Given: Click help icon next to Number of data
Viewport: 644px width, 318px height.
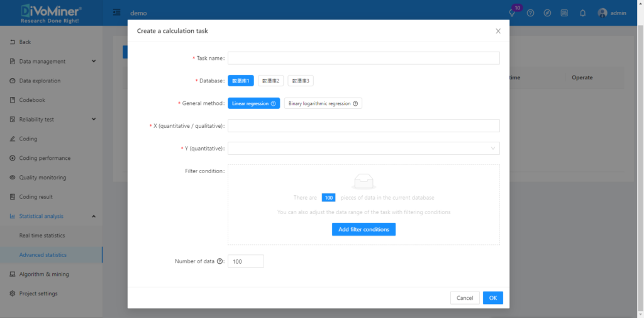Looking at the screenshot, I should (220, 261).
